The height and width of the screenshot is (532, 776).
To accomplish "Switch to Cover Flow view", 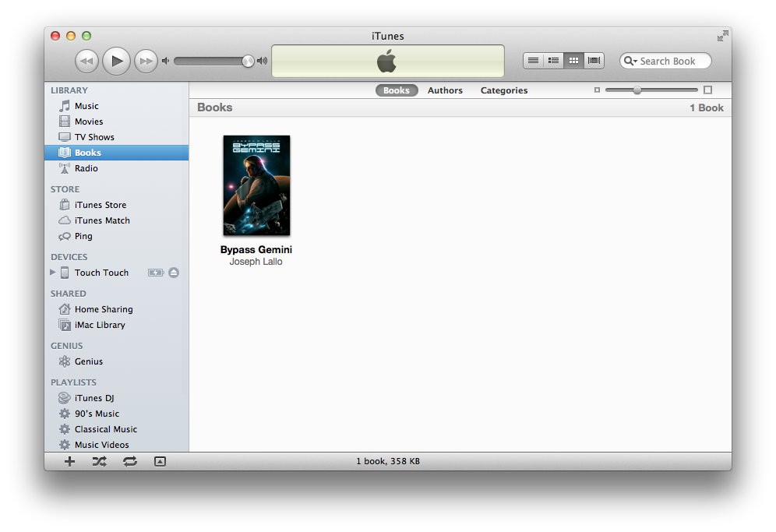I will (594, 61).
